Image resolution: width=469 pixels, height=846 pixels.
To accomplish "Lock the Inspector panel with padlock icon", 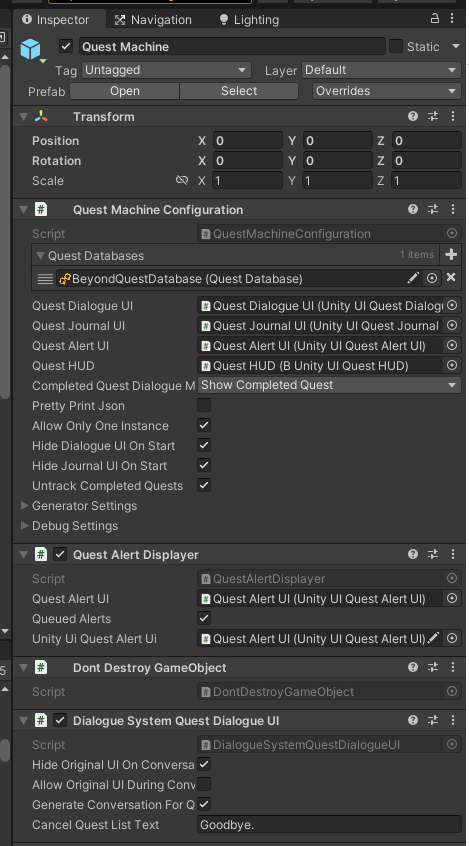I will click(x=434, y=18).
